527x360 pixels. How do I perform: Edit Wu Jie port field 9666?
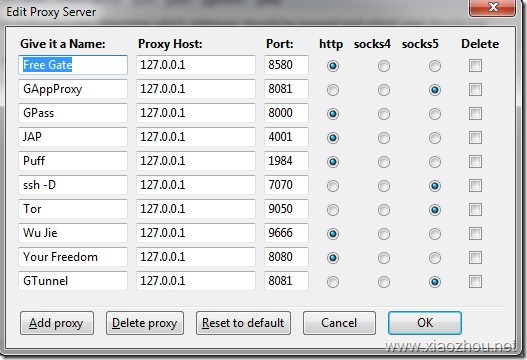pos(286,233)
